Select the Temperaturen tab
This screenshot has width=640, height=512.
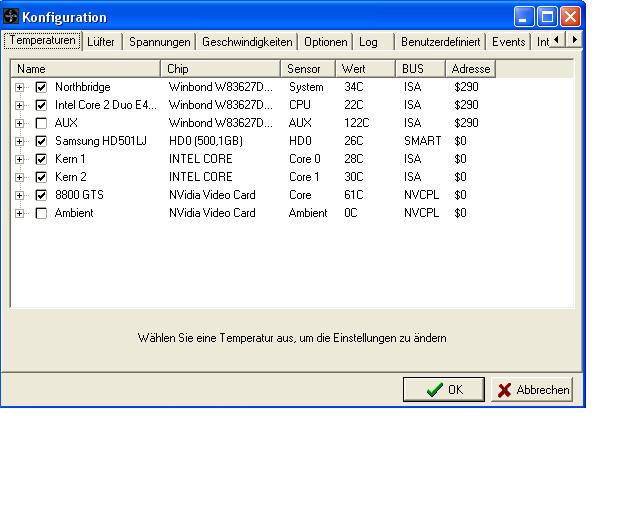(42, 40)
